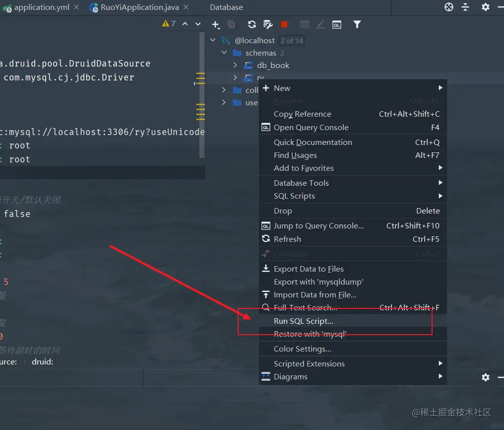Click the pencil Edit Source icon
504x430 pixels.
pos(320,24)
